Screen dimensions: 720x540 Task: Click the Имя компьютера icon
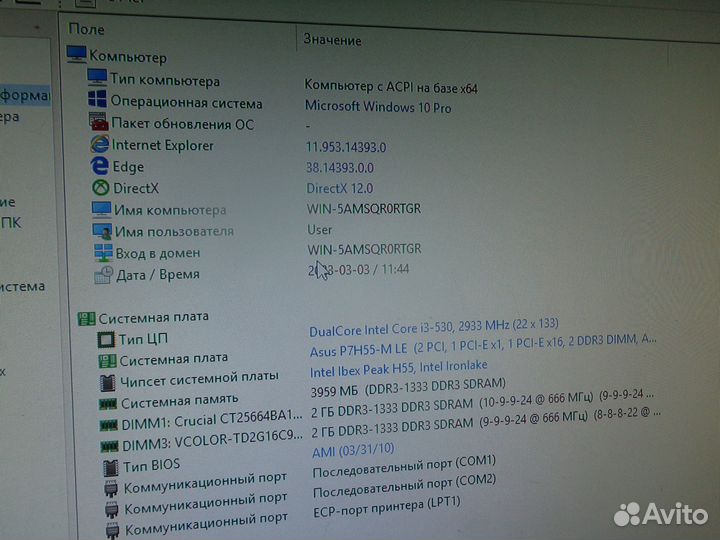pos(101,209)
